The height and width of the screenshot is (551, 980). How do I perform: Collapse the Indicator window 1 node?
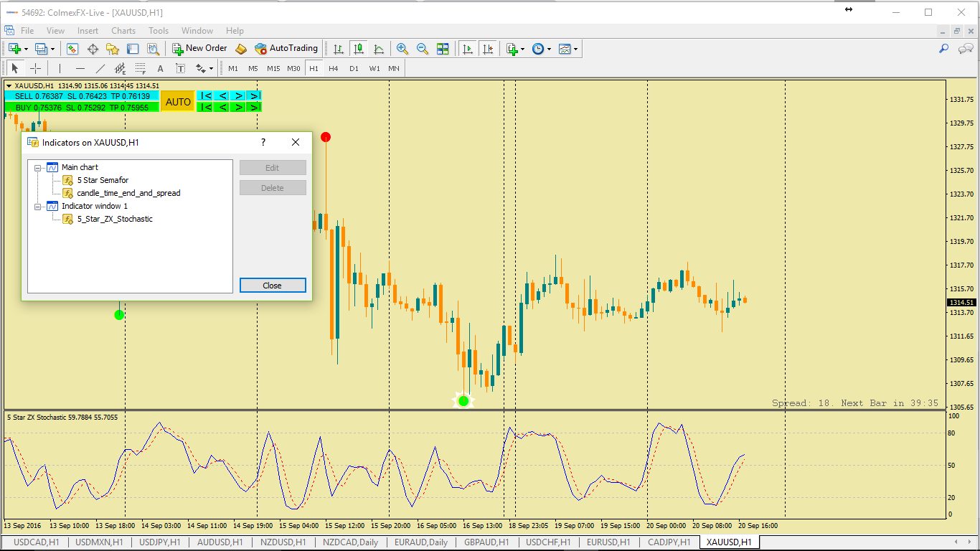(x=38, y=206)
